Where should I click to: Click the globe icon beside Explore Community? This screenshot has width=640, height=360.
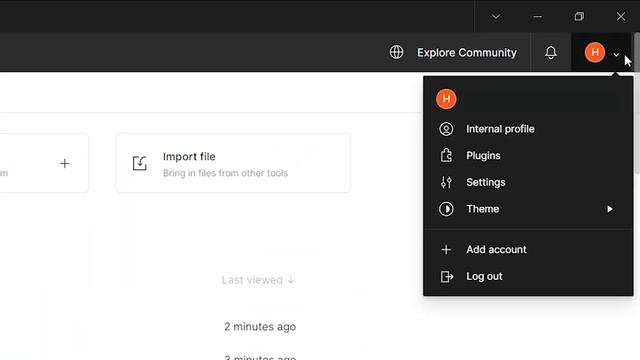click(x=396, y=52)
